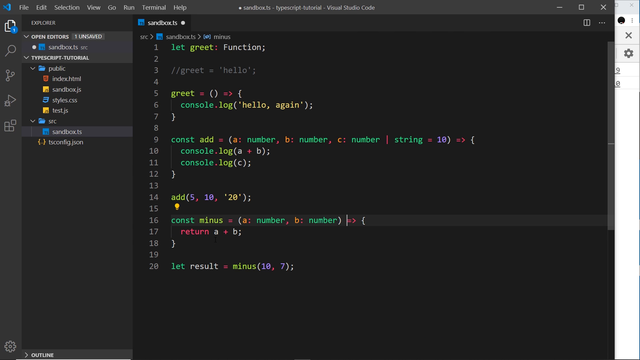640x360 pixels.
Task: Split the editor to the right
Action: point(587,23)
